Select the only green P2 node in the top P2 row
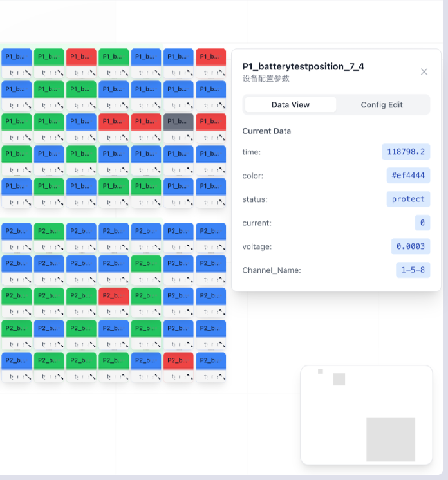The width and height of the screenshot is (448, 480). pos(49,230)
